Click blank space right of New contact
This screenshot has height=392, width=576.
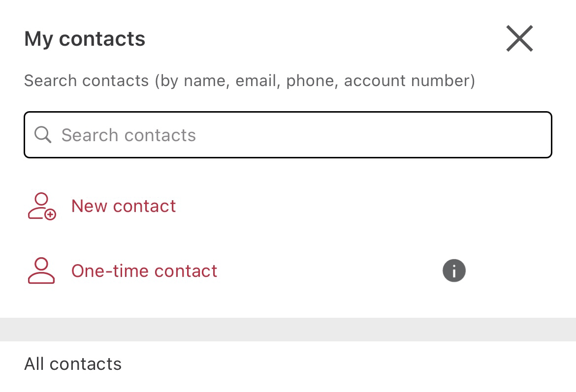pos(367,206)
